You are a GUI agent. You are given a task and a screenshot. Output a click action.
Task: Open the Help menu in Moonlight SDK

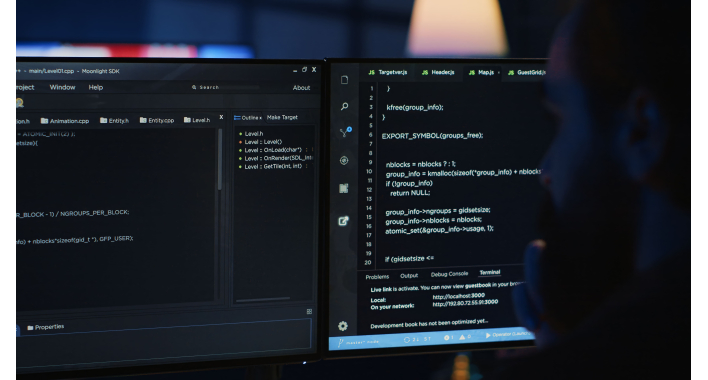click(96, 87)
